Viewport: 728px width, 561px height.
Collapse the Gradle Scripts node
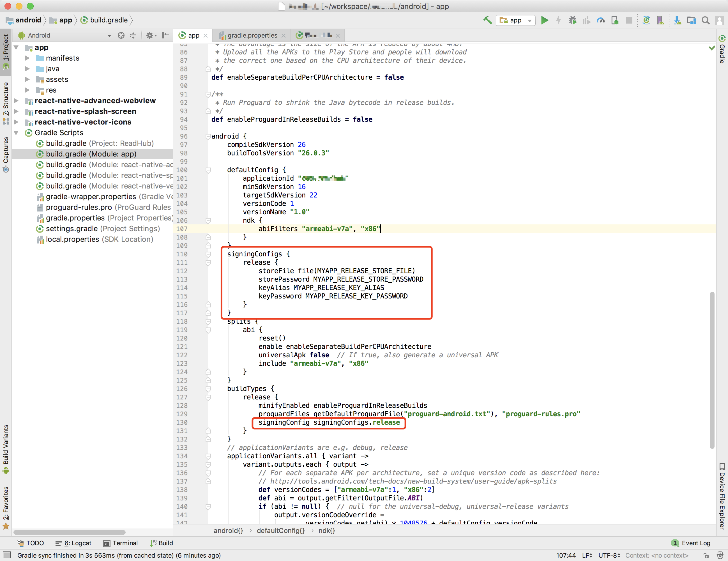pos(16,133)
